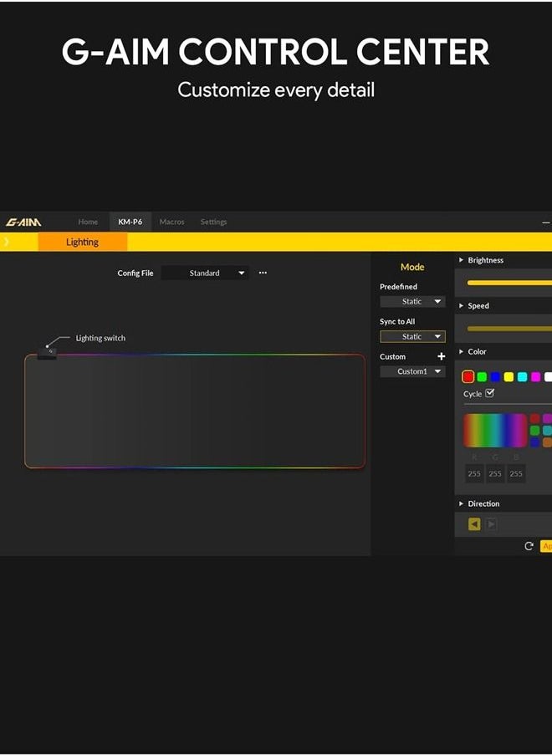Click the reset refresh icon
This screenshot has height=756, width=552.
pos(529,546)
